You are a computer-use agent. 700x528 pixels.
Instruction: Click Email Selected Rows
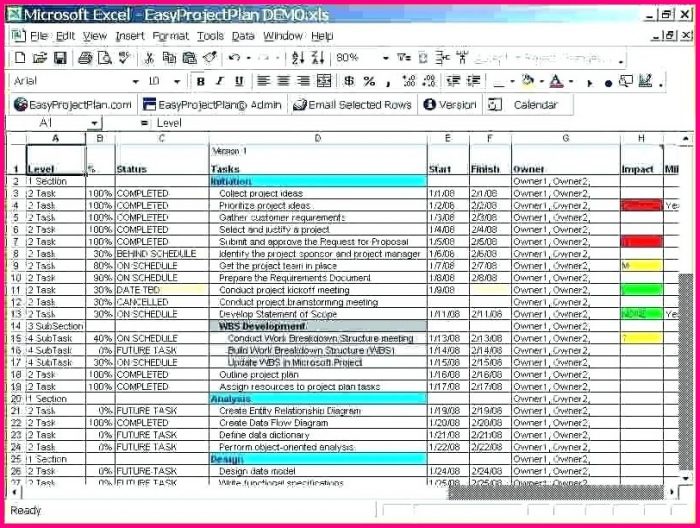pos(352,105)
